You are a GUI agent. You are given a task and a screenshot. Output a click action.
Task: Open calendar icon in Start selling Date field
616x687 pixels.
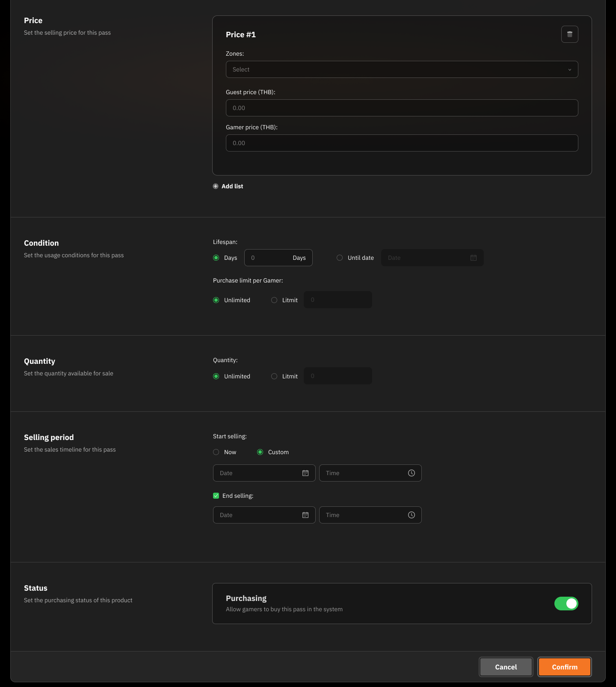(305, 473)
